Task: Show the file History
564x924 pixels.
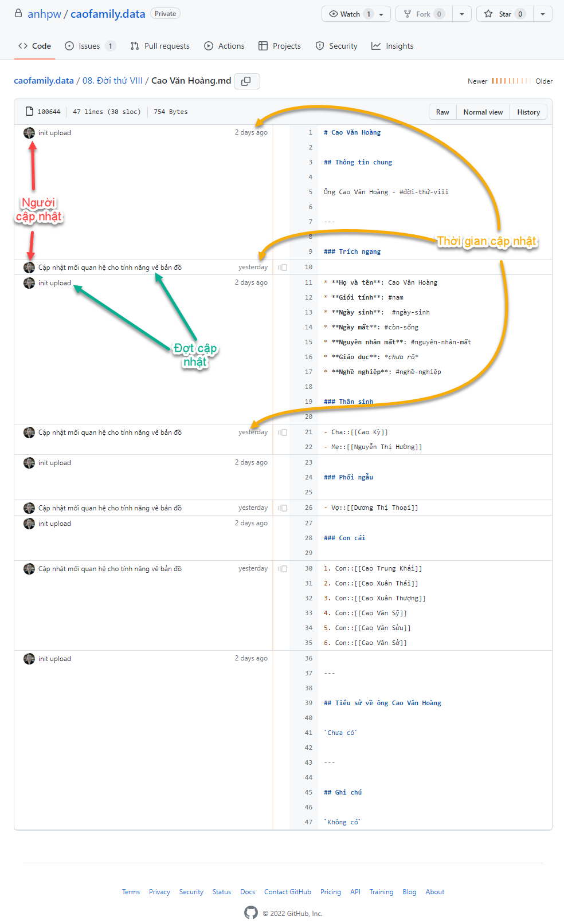Action: pyautogui.click(x=528, y=112)
